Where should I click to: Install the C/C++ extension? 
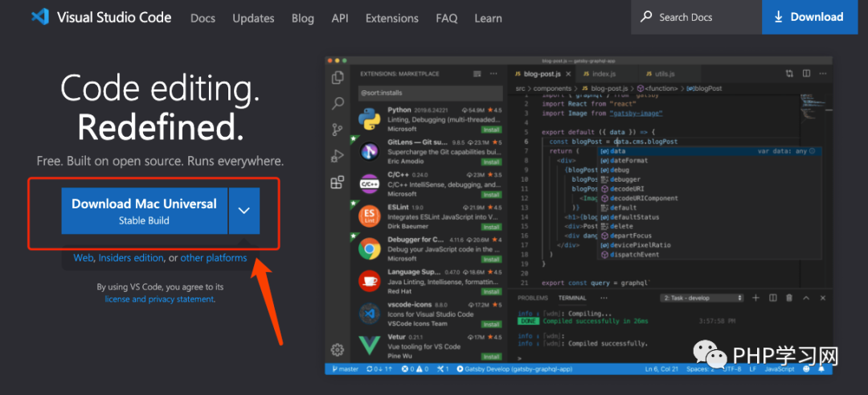click(491, 195)
